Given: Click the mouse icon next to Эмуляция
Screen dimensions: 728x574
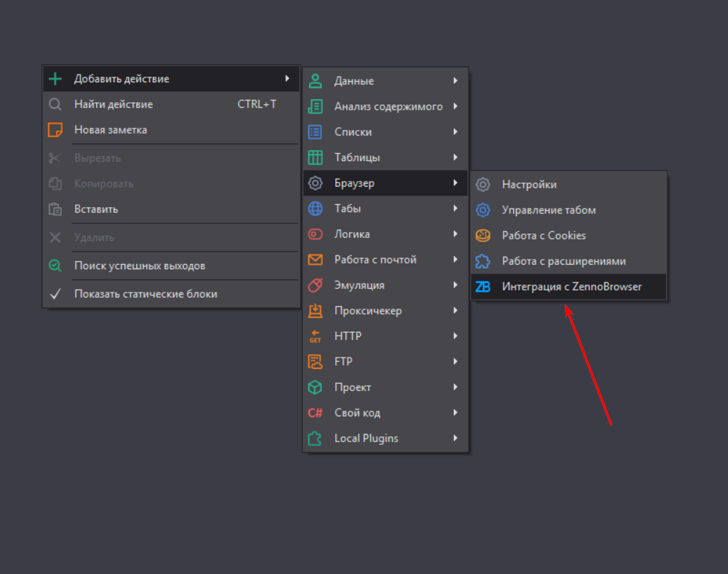Looking at the screenshot, I should tap(315, 285).
